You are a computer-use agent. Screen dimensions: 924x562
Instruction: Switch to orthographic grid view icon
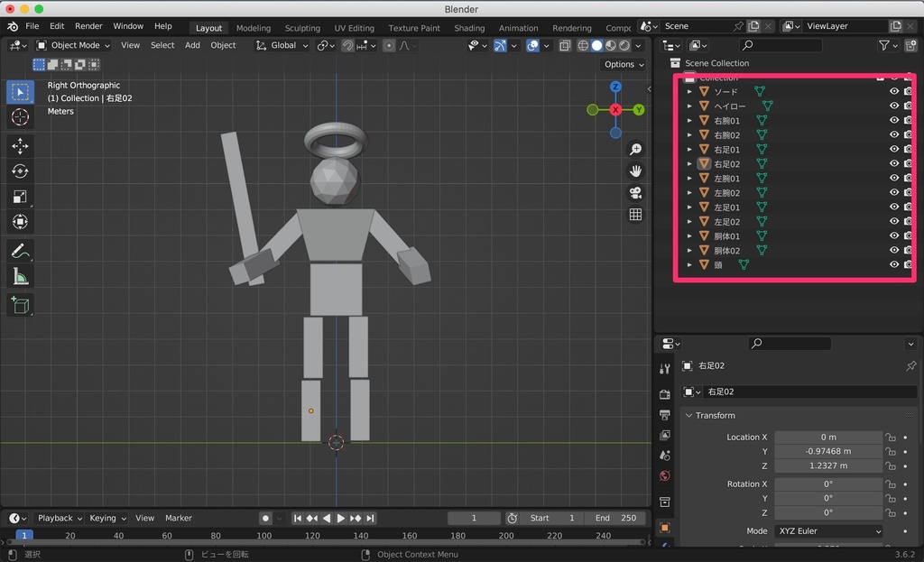pos(635,215)
